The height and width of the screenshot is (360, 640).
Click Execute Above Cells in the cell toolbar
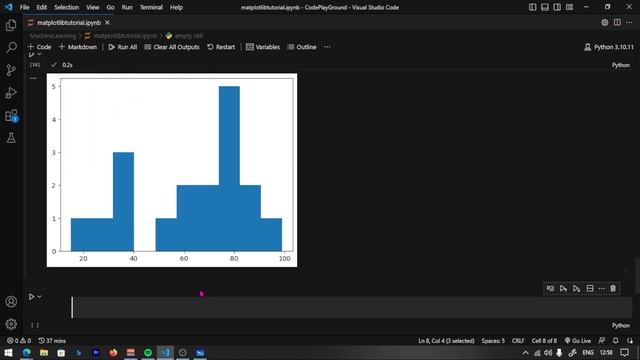pos(563,289)
